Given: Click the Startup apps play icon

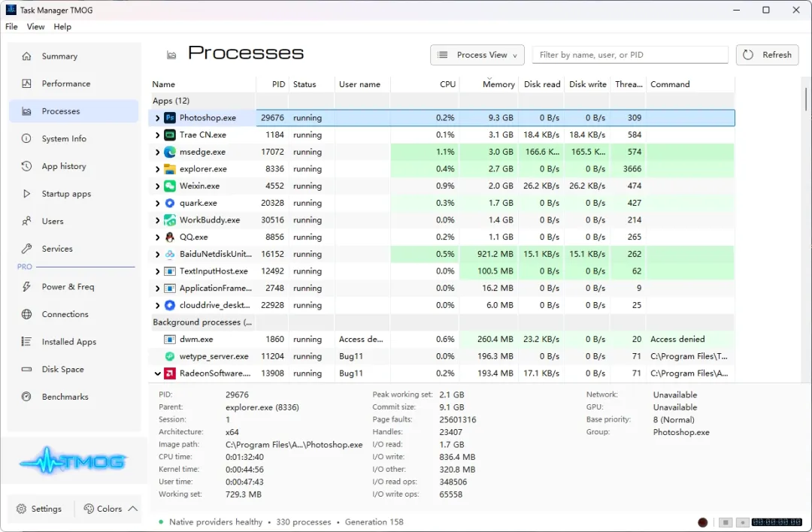Looking at the screenshot, I should tap(26, 194).
